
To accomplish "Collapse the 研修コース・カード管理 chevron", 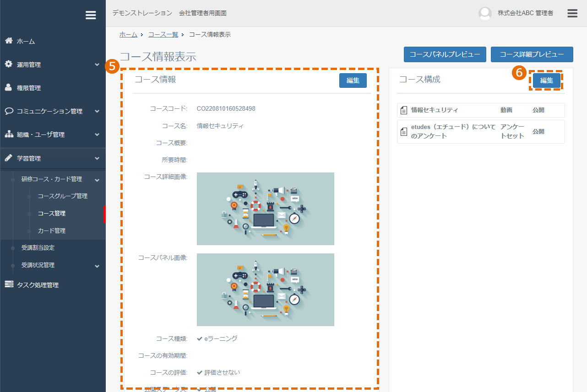I will coord(97,180).
